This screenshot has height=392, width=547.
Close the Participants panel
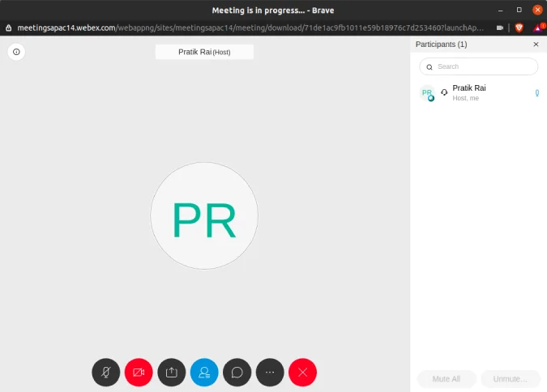[x=536, y=45]
